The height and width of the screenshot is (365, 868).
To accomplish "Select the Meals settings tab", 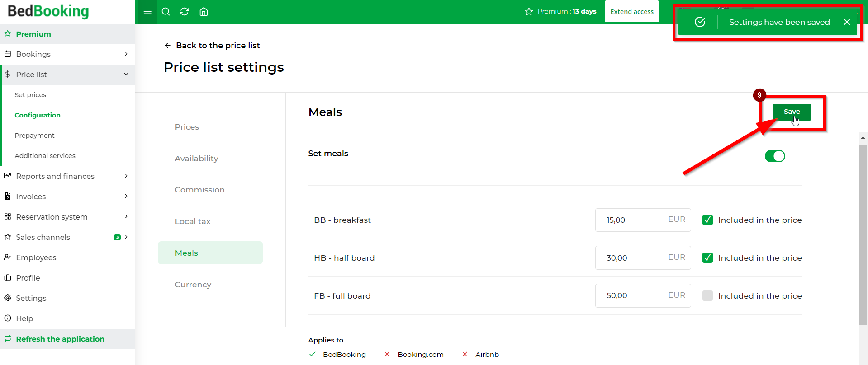I will (x=210, y=253).
